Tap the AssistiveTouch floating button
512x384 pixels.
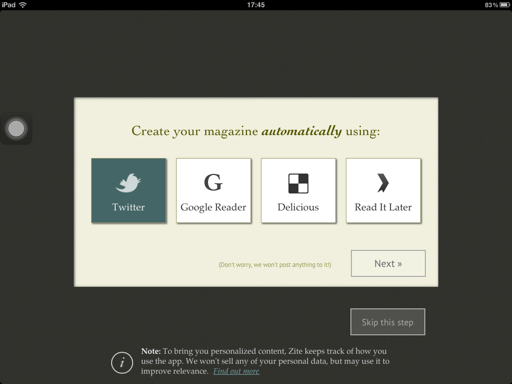[16, 129]
